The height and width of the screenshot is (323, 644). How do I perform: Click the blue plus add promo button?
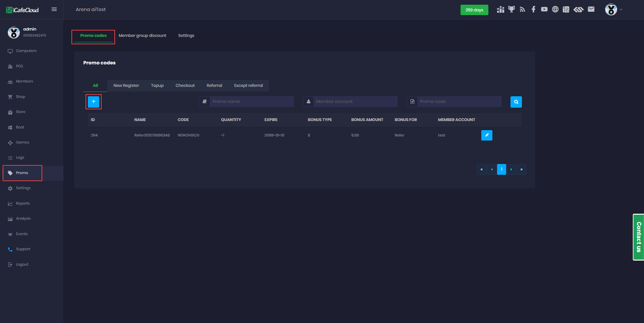point(94,102)
